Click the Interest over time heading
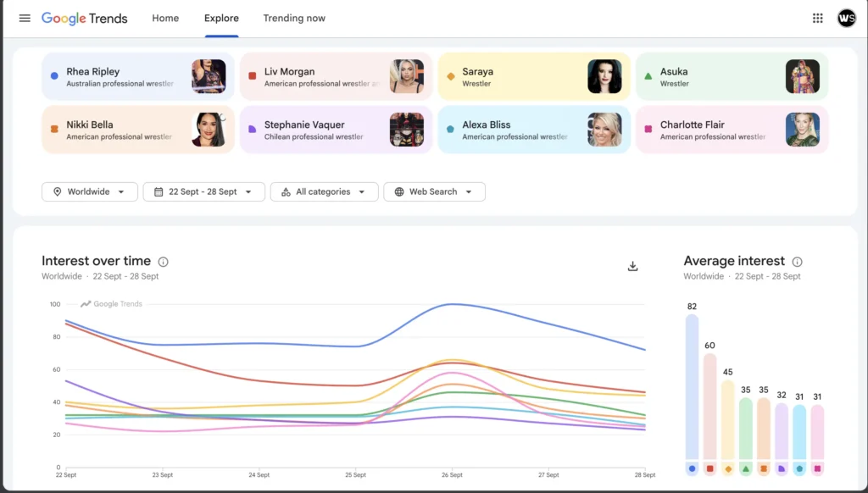Image resolution: width=868 pixels, height=493 pixels. (x=96, y=261)
